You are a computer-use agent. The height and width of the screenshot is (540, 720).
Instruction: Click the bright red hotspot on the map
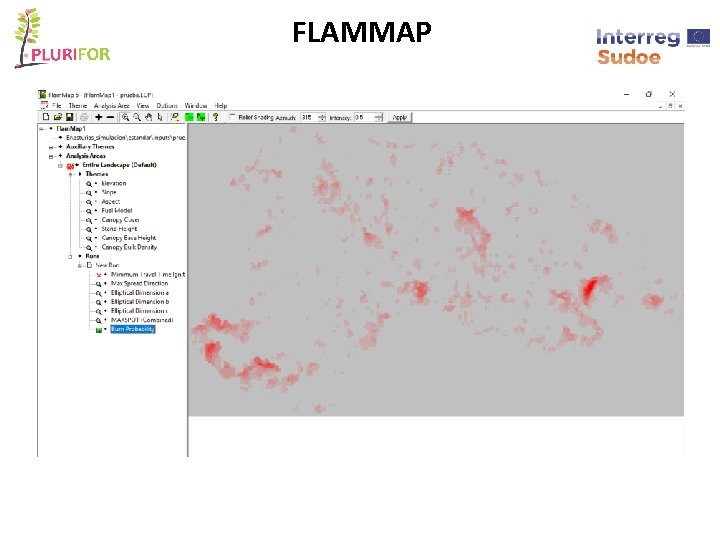(589, 289)
